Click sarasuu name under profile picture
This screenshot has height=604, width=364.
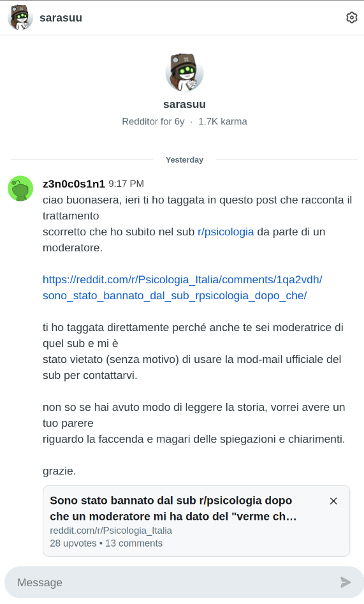[184, 105]
